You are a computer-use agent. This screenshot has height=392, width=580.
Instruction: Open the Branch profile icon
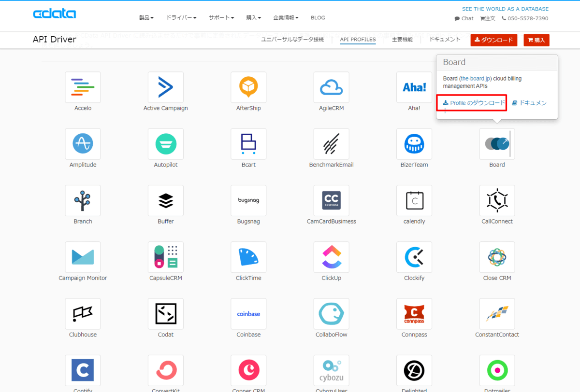83,200
